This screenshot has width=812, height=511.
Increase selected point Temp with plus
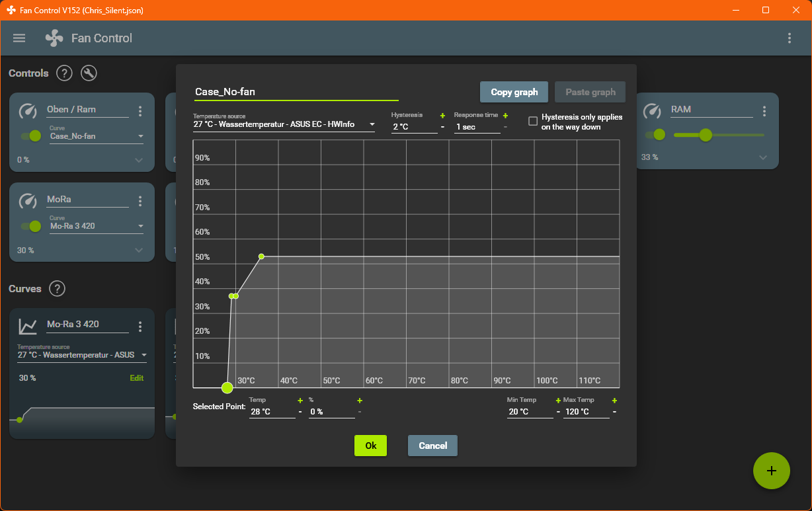click(300, 401)
